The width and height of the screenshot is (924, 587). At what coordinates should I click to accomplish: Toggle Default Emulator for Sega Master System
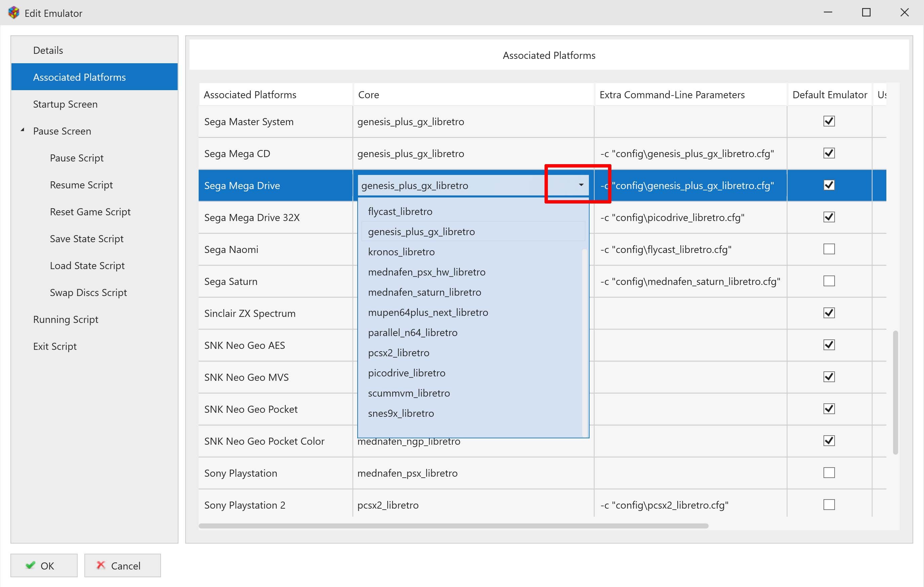[x=829, y=121]
